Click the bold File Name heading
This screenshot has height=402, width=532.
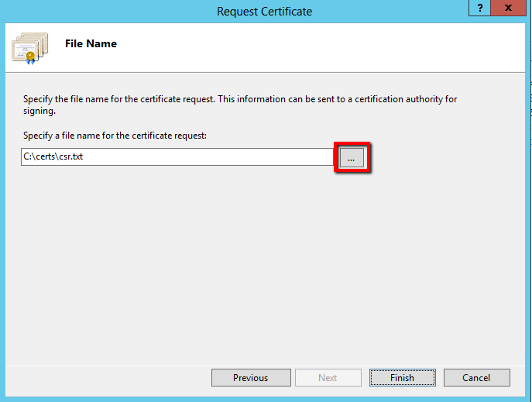91,44
